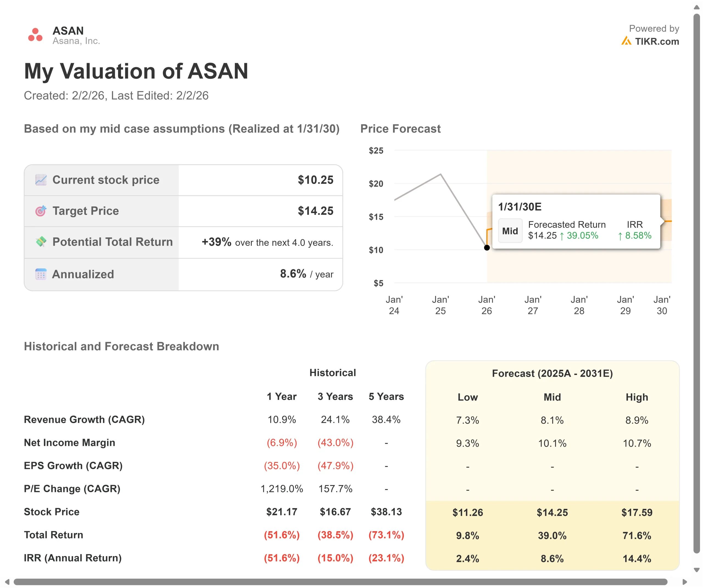This screenshot has width=703, height=588.
Task: Select the Mid forecast column header
Action: (x=552, y=397)
